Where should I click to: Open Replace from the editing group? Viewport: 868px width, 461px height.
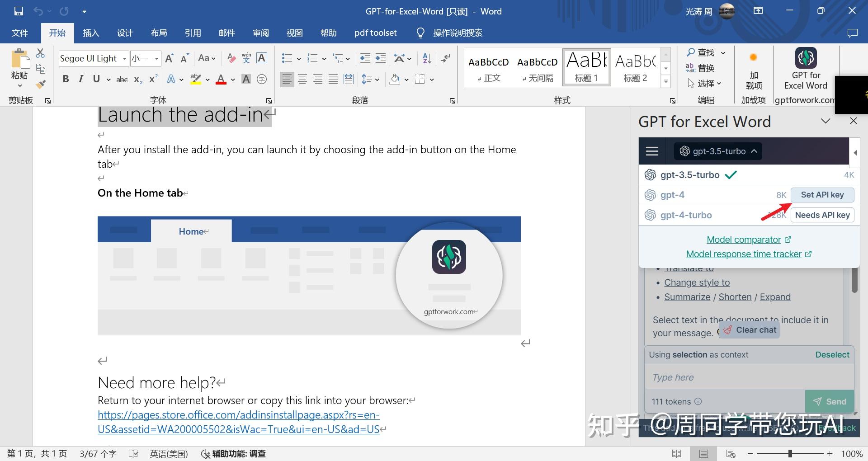[700, 68]
